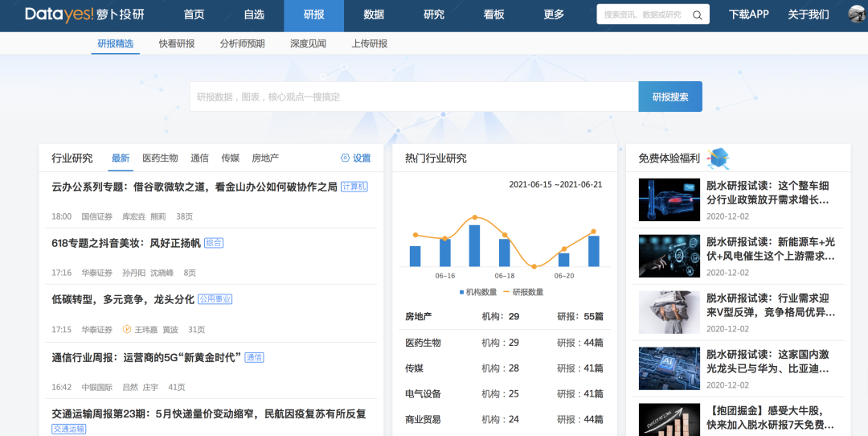Click the analyst badge icon beside 王玮嘉
The height and width of the screenshot is (436, 868).
click(127, 330)
